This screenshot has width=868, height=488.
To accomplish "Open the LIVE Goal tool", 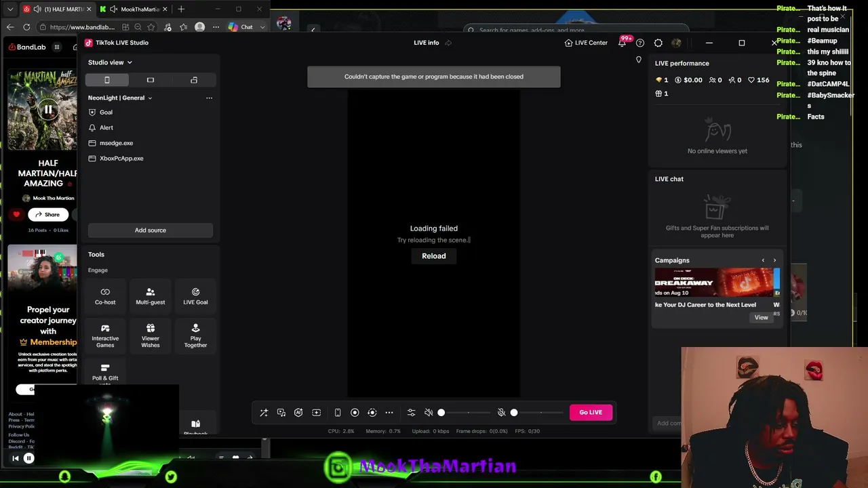I will tap(195, 296).
